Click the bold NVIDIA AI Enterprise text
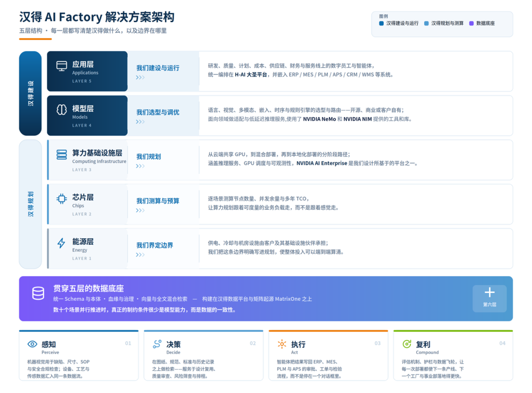 322,164
